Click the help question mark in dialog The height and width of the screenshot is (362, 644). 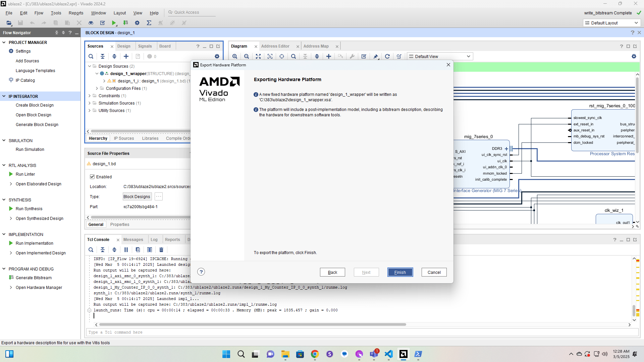click(x=201, y=272)
